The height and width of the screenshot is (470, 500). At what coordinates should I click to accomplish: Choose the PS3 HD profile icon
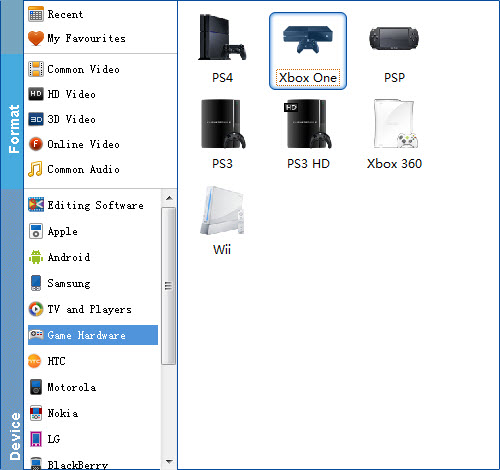308,124
